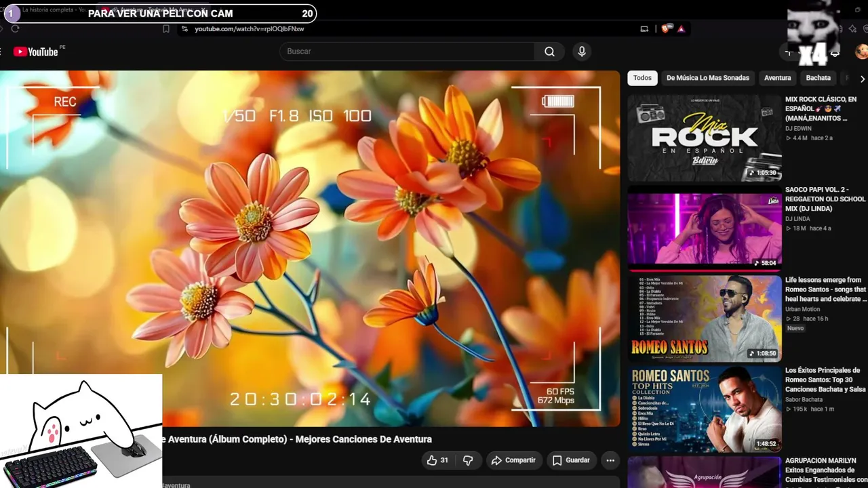Open the Mix Rock en Español thumbnail
This screenshot has height=488, width=868.
tap(705, 138)
